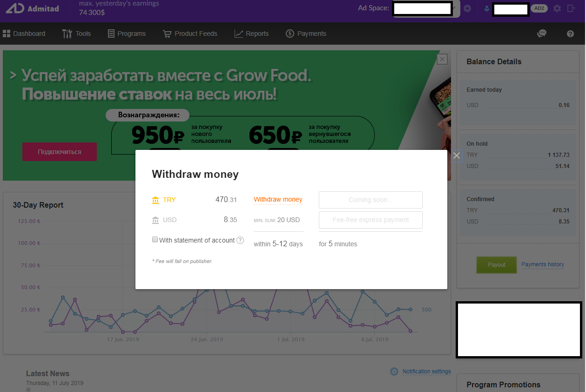The width and height of the screenshot is (586, 392).
Task: Click the 470.31 TRY amount in dialog
Action: point(226,200)
